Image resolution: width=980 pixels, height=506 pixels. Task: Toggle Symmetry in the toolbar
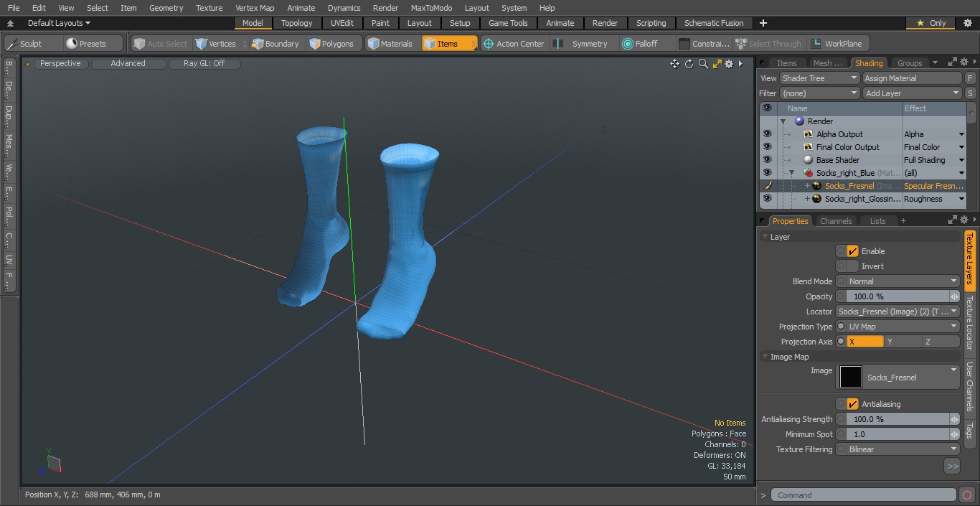583,44
